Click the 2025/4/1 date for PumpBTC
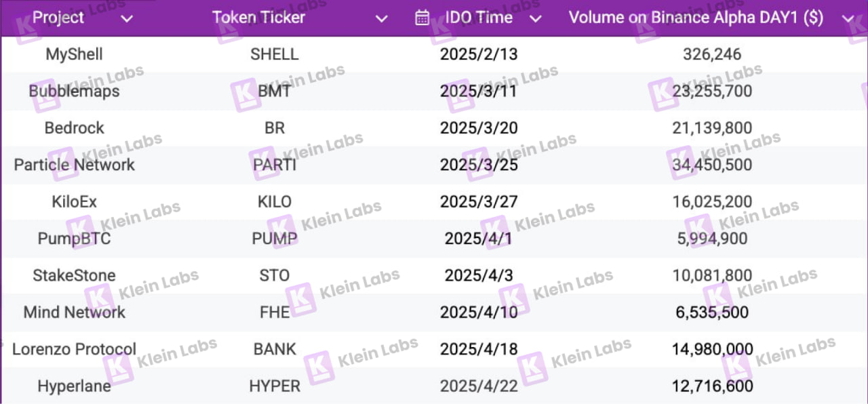Image resolution: width=868 pixels, height=404 pixels. click(479, 239)
